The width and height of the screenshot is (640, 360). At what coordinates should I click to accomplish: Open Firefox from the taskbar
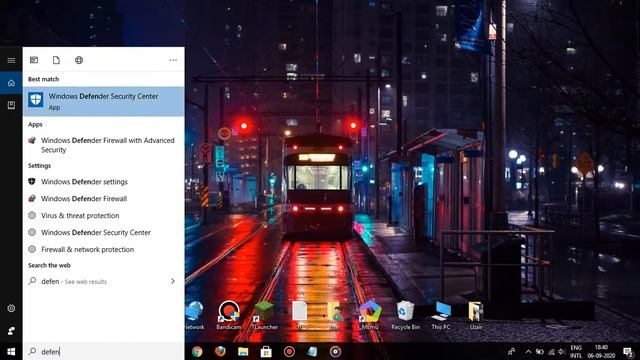[x=220, y=351]
